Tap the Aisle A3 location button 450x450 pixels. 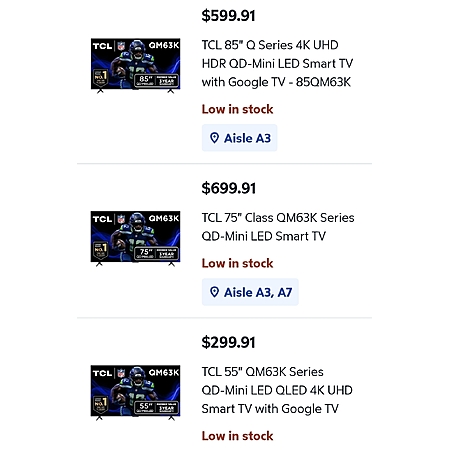239,138
